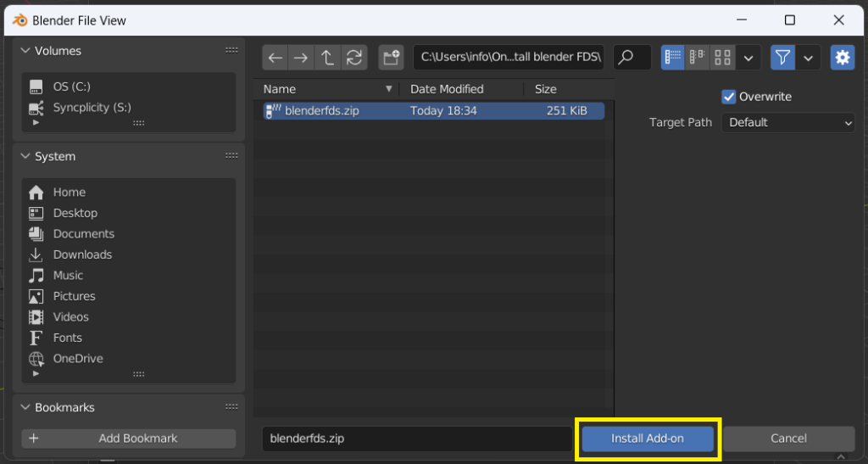Switch to vertical list display mode

tap(672, 58)
